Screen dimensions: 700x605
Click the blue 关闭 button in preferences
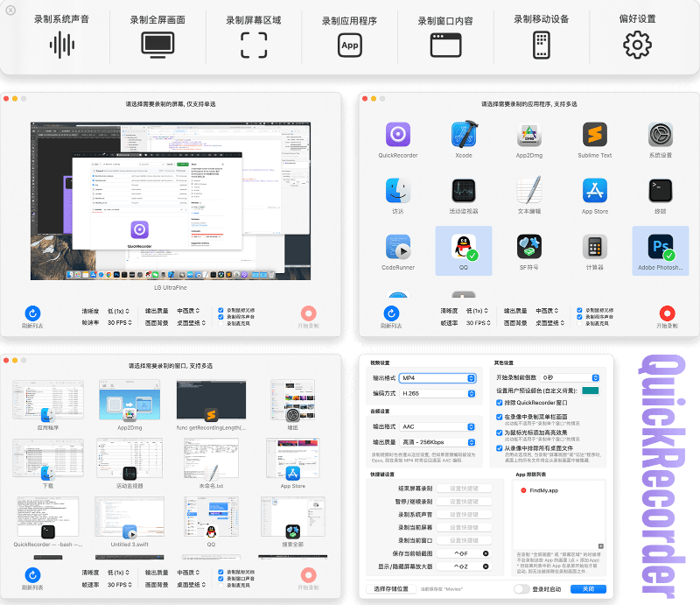click(x=588, y=589)
